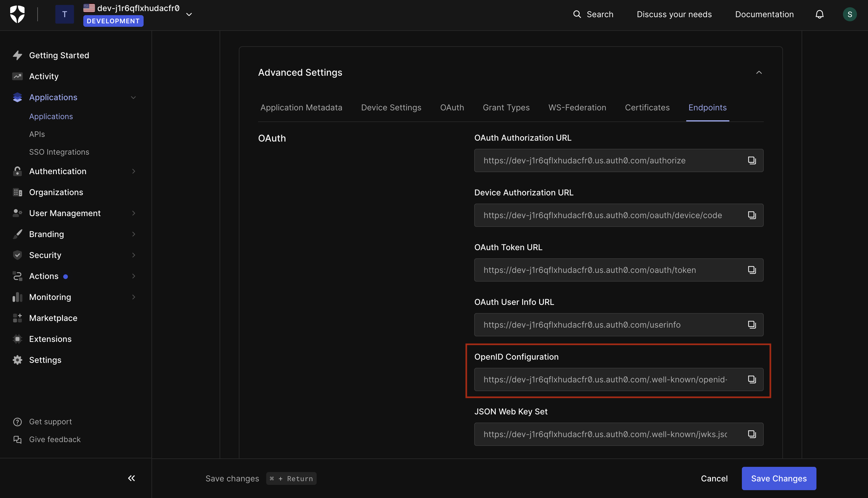Click the Search magnifier icon
Image resolution: width=868 pixels, height=498 pixels.
click(577, 14)
